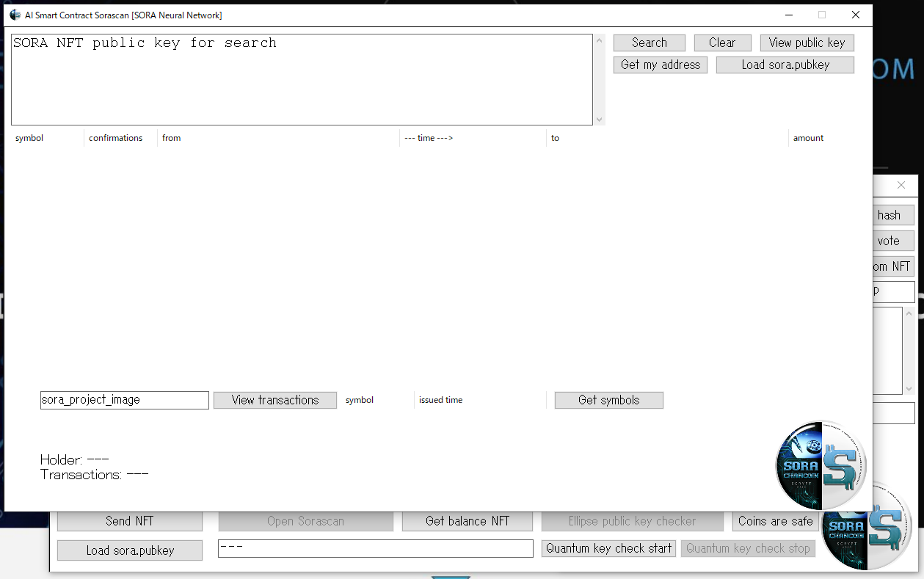Minimize the Sorascan window

click(789, 15)
